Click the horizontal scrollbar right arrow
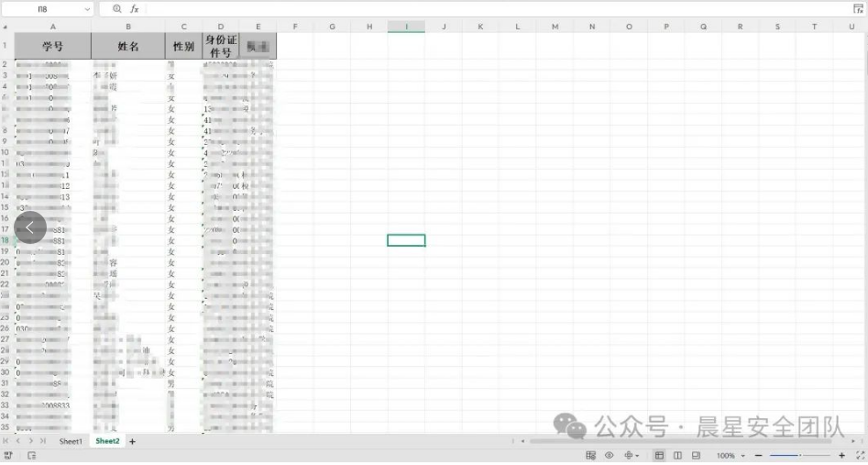 tap(853, 441)
